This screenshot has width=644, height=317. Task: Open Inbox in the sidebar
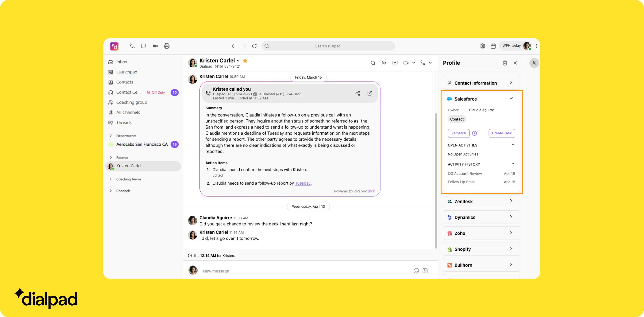[x=122, y=62]
